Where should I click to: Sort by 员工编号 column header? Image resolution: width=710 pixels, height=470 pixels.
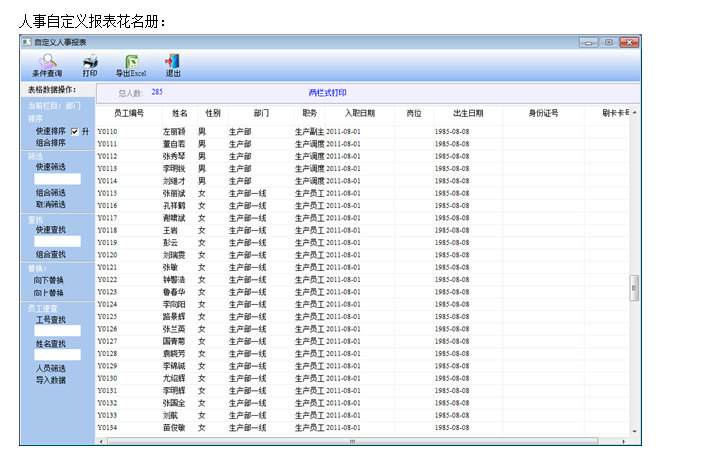(129, 113)
